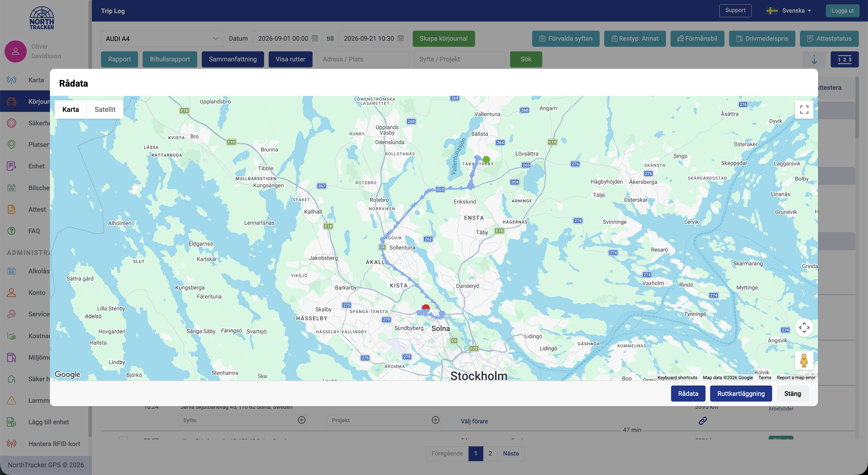Click the Körjournal car icon in sidebar
Image resolution: width=868 pixels, height=475 pixels.
(x=11, y=101)
